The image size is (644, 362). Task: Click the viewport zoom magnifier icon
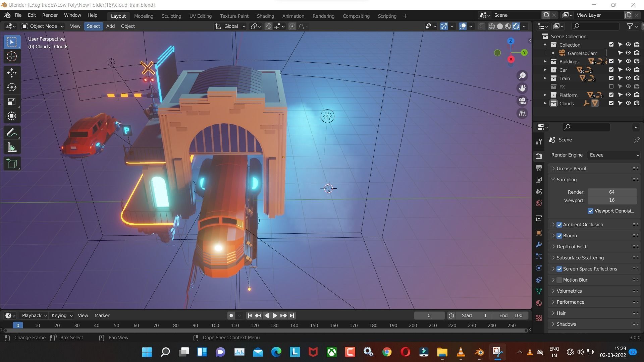tap(522, 76)
